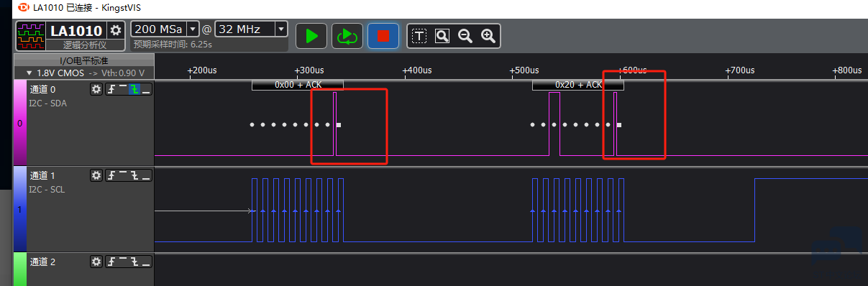Viewport: 868px width, 286px height.
Task: Zoom out the waveform view
Action: click(x=465, y=35)
